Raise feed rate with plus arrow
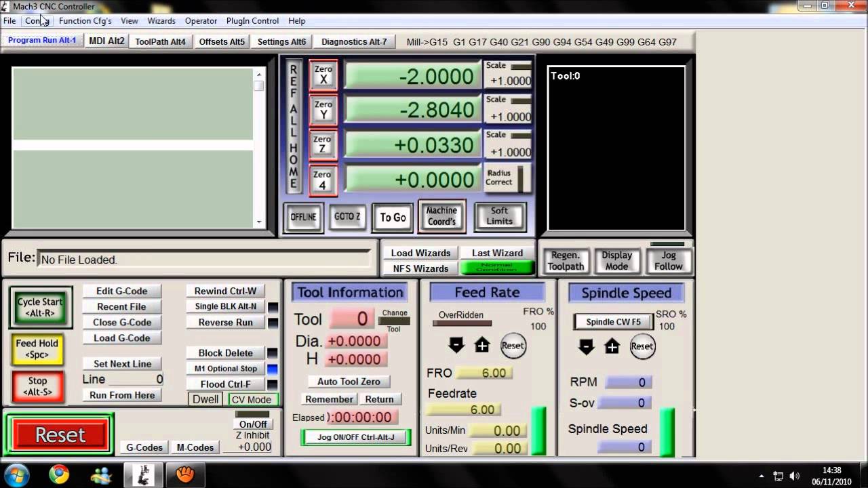This screenshot has width=868, height=488. coord(482,346)
